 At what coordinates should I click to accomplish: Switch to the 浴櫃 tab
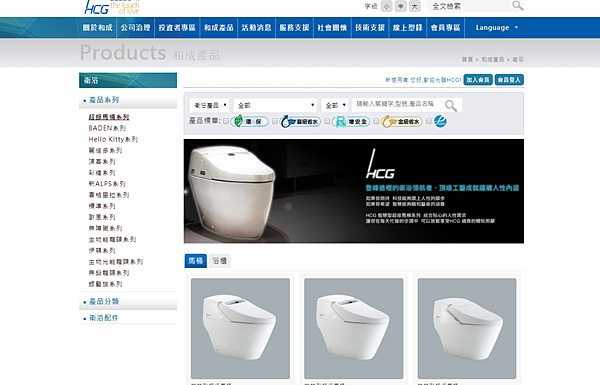220,261
